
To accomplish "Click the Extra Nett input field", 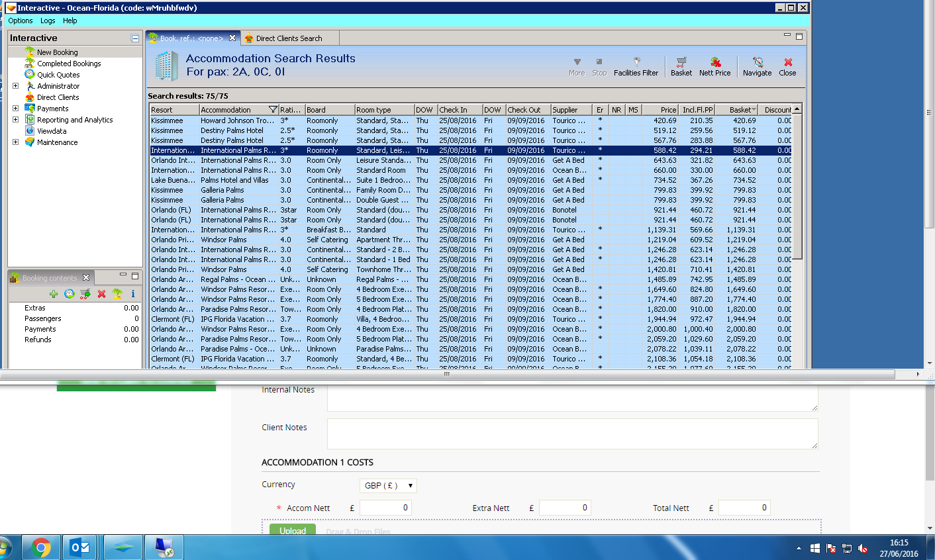I will 565,508.
